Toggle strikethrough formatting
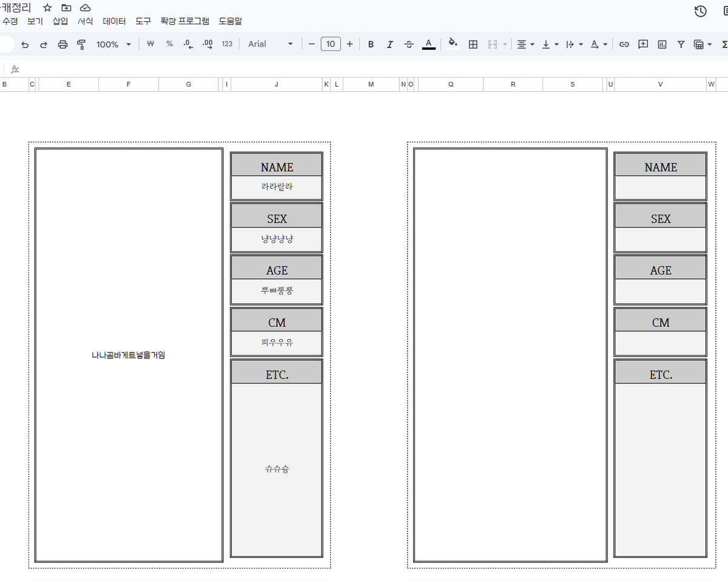Screen dimensions: 728x581 click(x=409, y=44)
